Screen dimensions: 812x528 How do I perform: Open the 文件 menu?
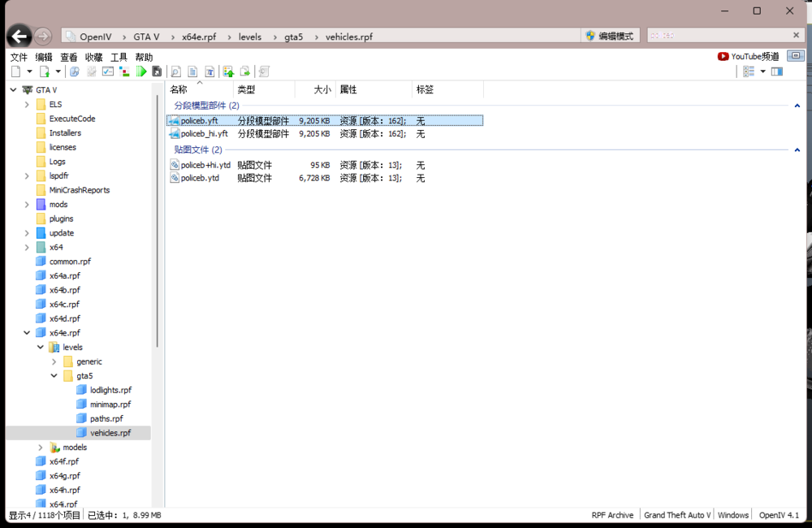pos(19,57)
